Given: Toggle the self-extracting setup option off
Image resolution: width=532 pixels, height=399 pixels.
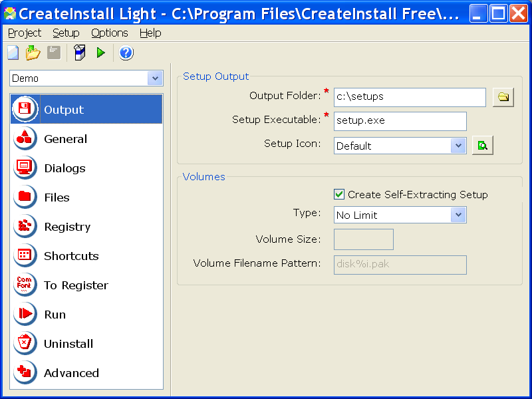Looking at the screenshot, I should (x=338, y=194).
